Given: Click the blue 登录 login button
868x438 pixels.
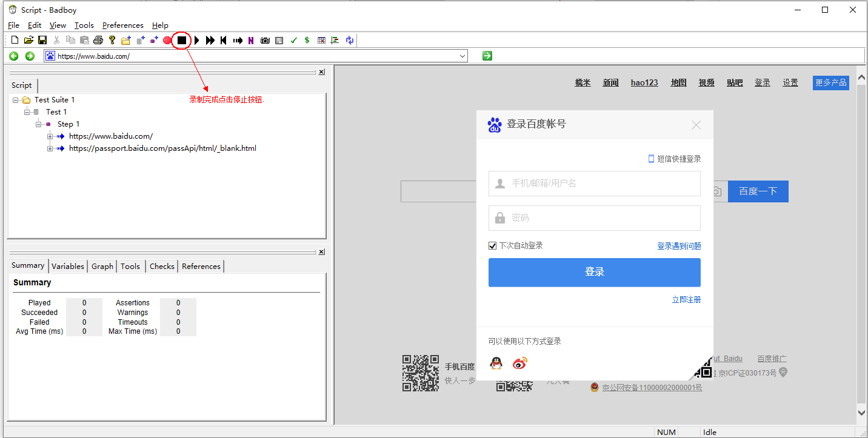Looking at the screenshot, I should pyautogui.click(x=595, y=273).
